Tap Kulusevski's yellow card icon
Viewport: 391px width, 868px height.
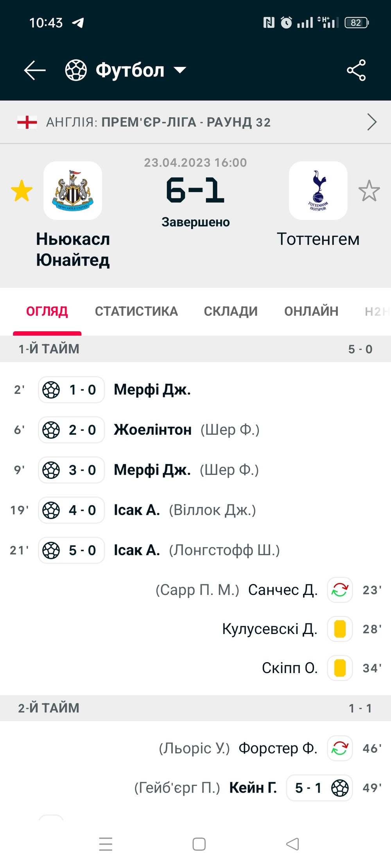(x=340, y=629)
